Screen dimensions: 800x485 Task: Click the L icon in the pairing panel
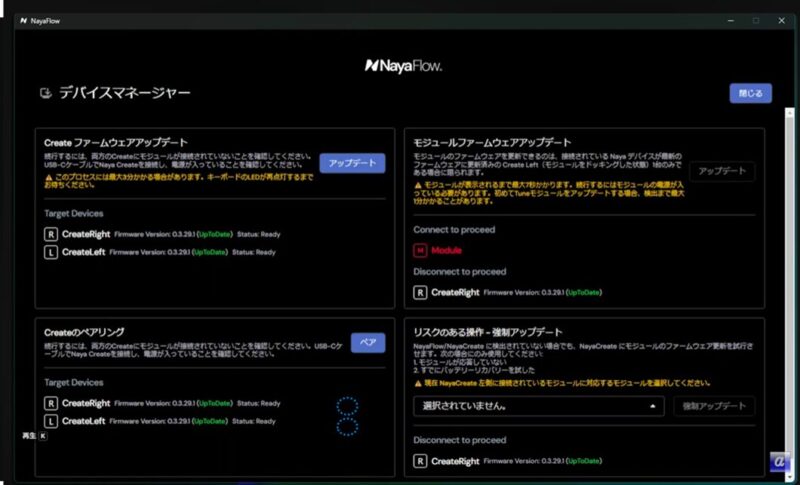coord(50,421)
